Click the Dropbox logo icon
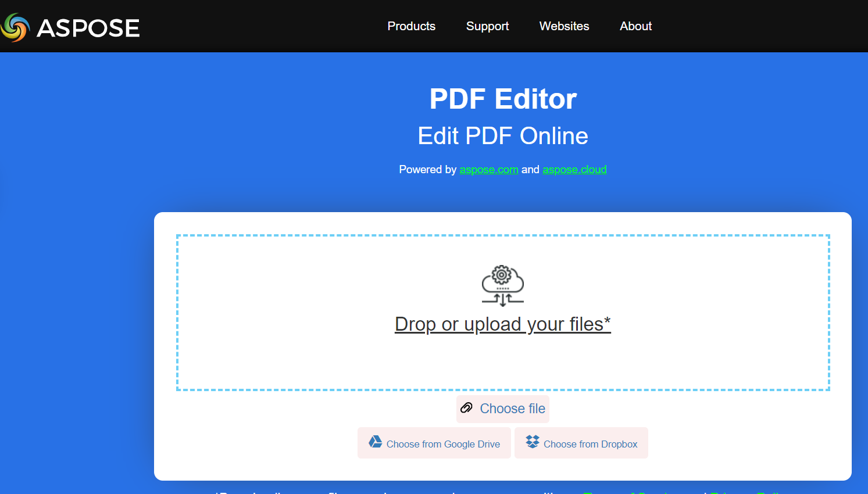 point(533,442)
